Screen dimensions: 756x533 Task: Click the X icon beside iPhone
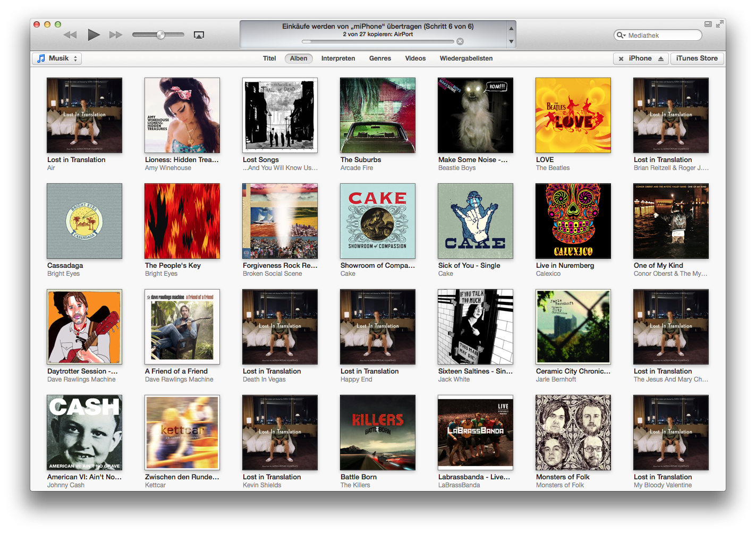pos(621,59)
